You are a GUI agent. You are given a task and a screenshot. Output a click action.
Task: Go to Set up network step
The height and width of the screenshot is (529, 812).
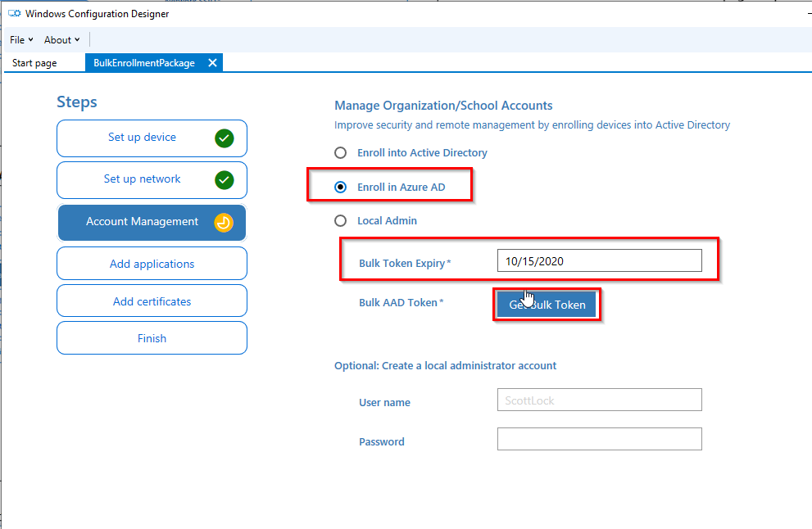[152, 180]
